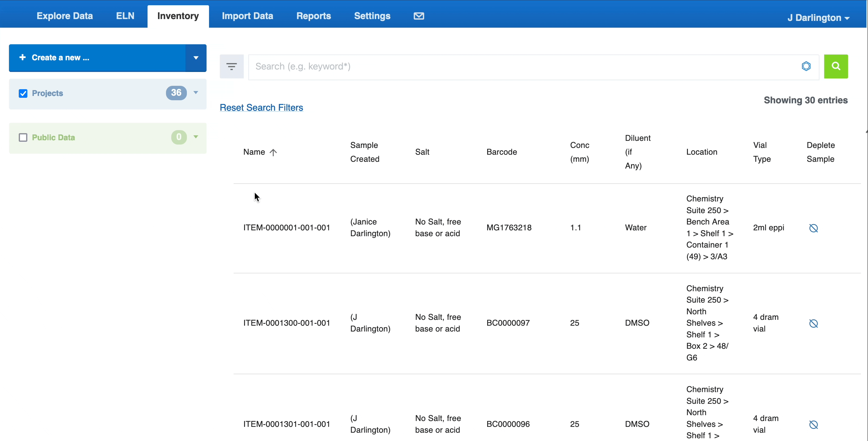Deplete sample ITEM-0001301-001-001

(813, 424)
